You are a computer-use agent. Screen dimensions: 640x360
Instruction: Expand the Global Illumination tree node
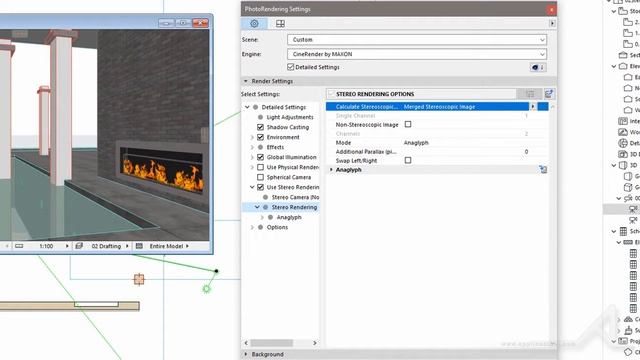(252, 157)
